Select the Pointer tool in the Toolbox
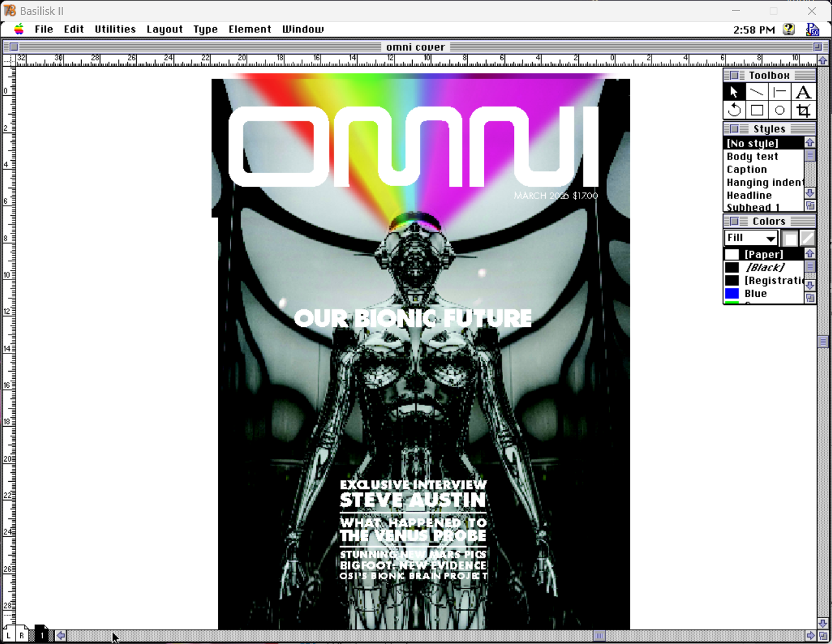 [733, 91]
